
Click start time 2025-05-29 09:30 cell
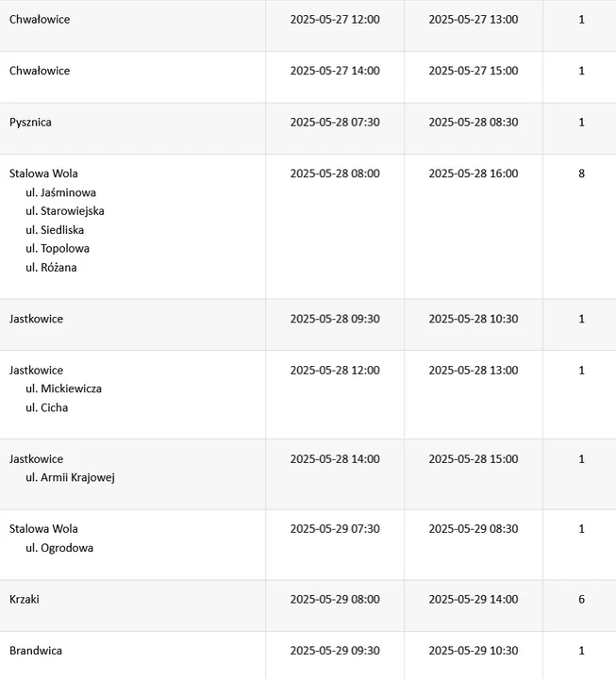[335, 651]
